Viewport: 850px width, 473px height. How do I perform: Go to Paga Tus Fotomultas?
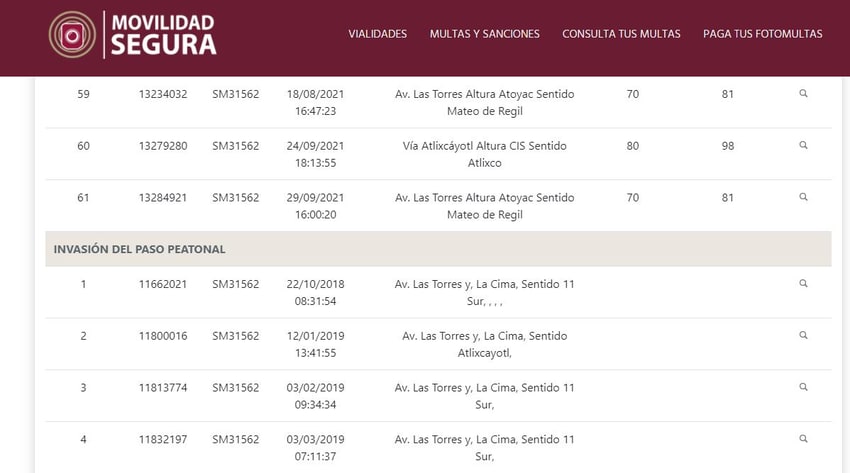(762, 34)
